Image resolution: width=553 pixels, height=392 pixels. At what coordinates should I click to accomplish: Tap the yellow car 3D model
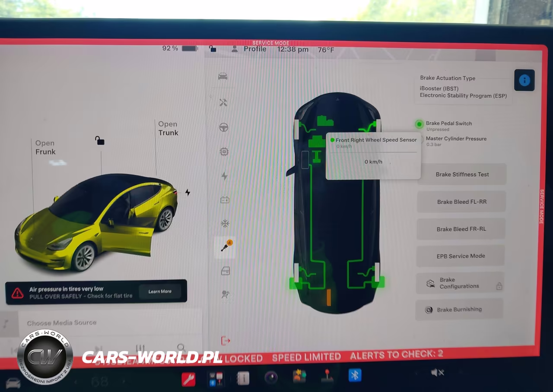click(x=96, y=222)
